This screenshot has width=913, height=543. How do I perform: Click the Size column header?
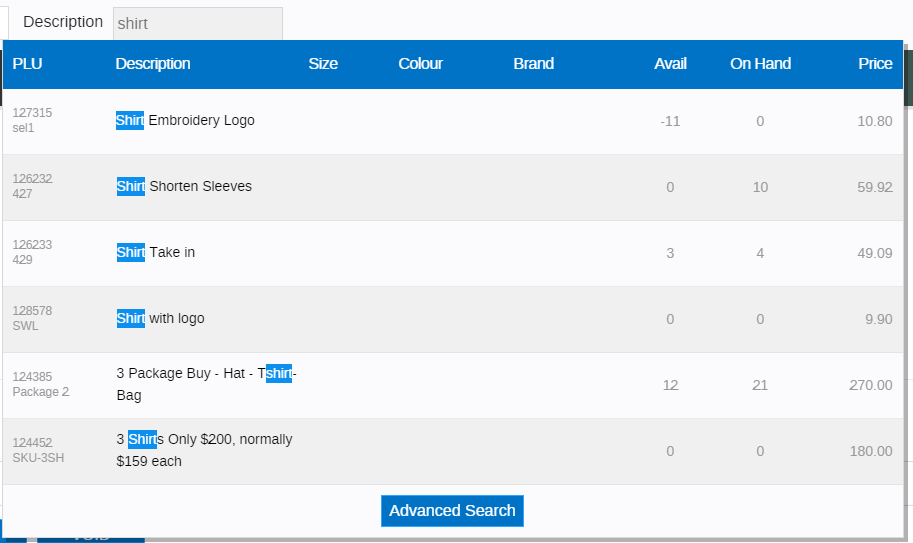[323, 64]
